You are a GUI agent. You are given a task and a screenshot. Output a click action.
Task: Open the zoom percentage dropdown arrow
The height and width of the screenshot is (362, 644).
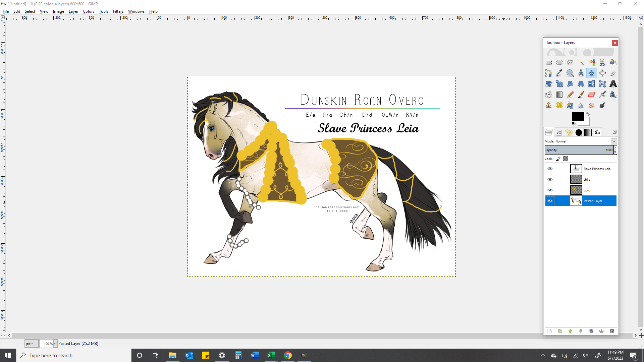(55, 344)
